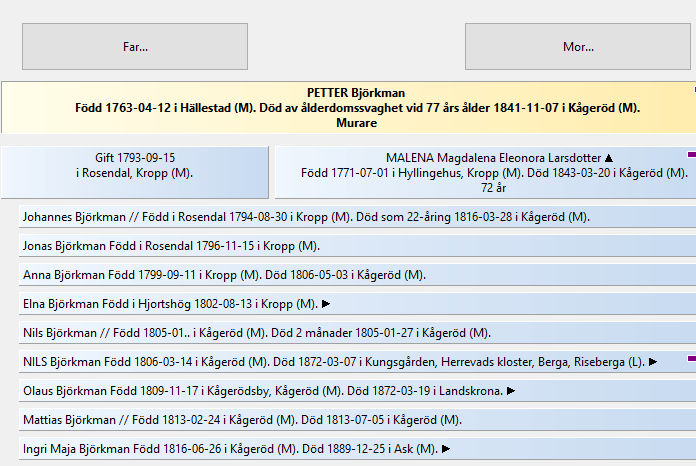Open Olaus Björkman born 1809 row
Image resolution: width=696 pixels, height=466 pixels.
(x=260, y=391)
